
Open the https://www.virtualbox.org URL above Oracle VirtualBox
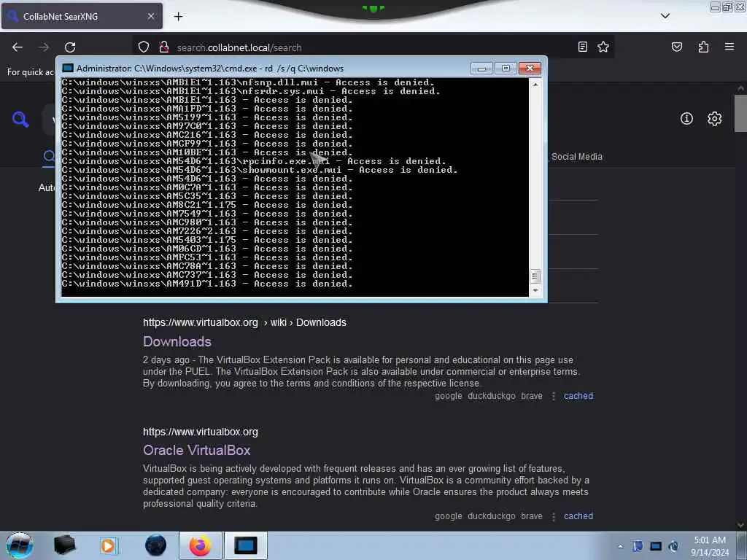tap(200, 432)
